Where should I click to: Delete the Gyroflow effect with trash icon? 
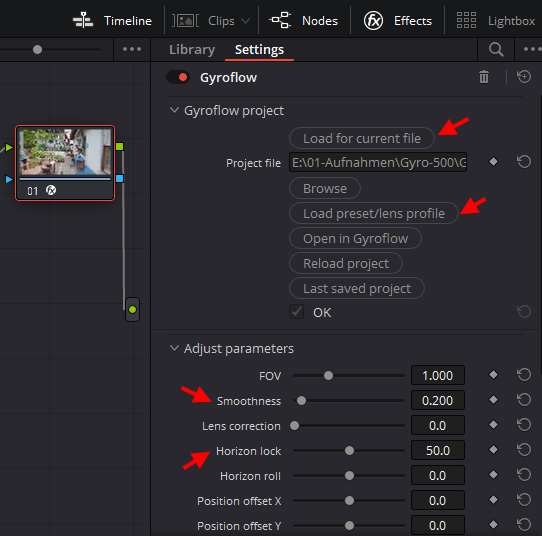pos(484,77)
